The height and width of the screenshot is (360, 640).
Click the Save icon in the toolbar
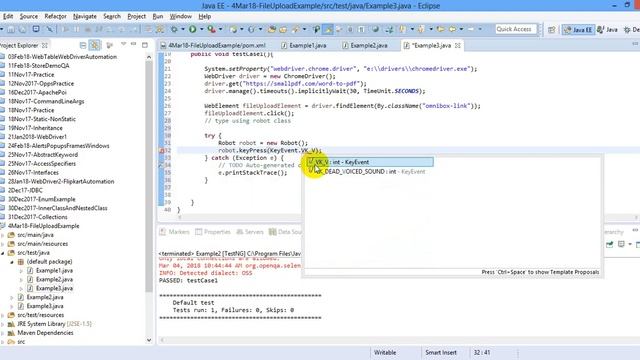coord(11,29)
